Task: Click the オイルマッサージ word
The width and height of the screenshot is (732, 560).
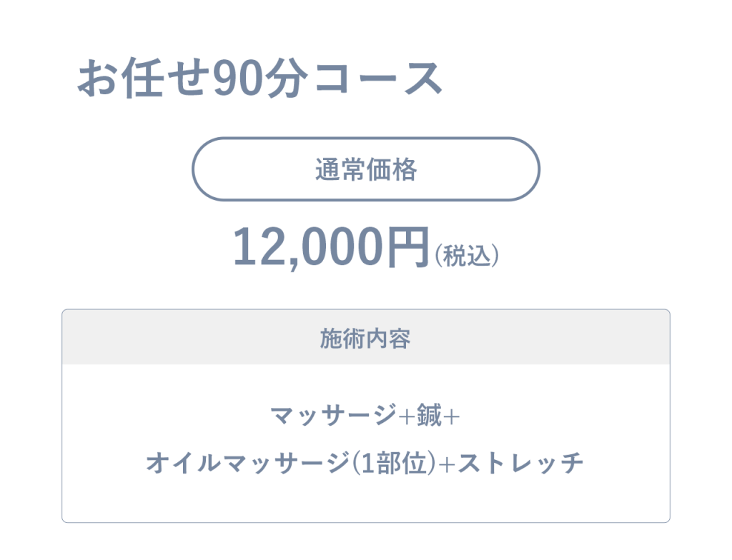Action: (x=248, y=463)
